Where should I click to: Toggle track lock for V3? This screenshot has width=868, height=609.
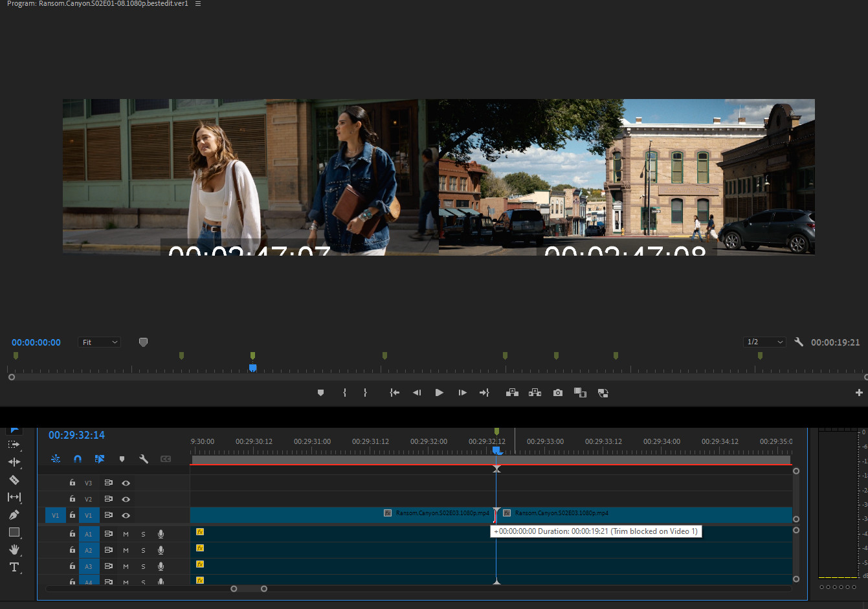[x=72, y=483]
